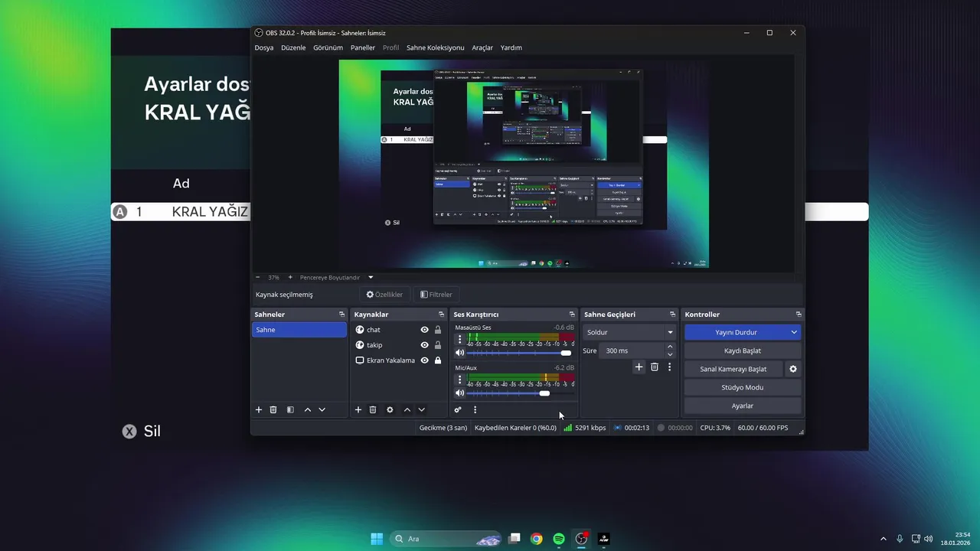The height and width of the screenshot is (551, 980).
Task: Open the Pencereye Boyutlandır scaling dropdown
Action: pyautogui.click(x=371, y=277)
